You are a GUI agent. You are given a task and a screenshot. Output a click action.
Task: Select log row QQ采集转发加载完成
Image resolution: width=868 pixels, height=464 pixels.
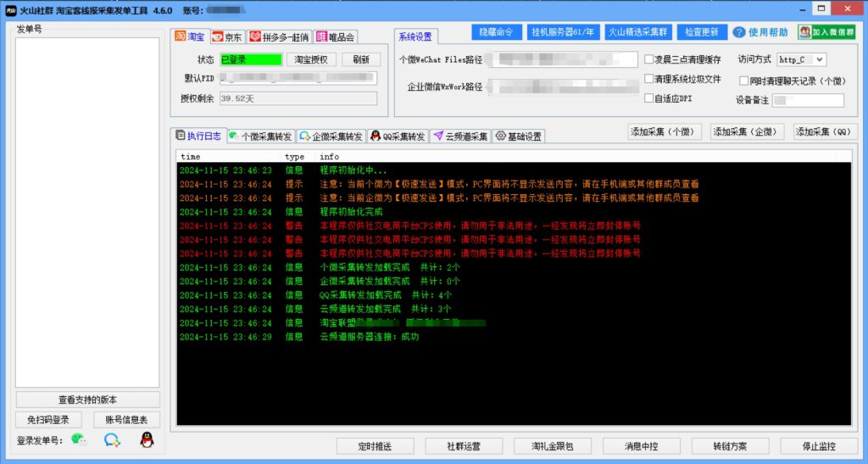point(514,294)
